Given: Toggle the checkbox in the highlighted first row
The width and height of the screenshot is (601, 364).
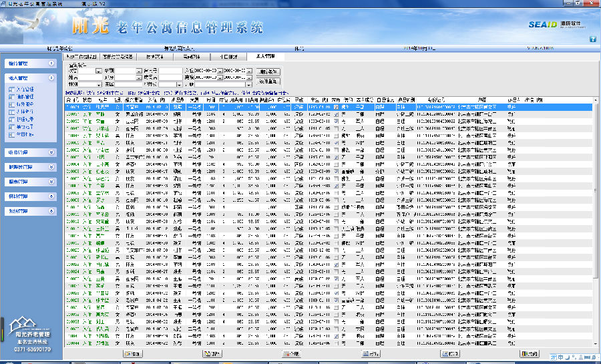Looking at the screenshot, I should click(337, 107).
